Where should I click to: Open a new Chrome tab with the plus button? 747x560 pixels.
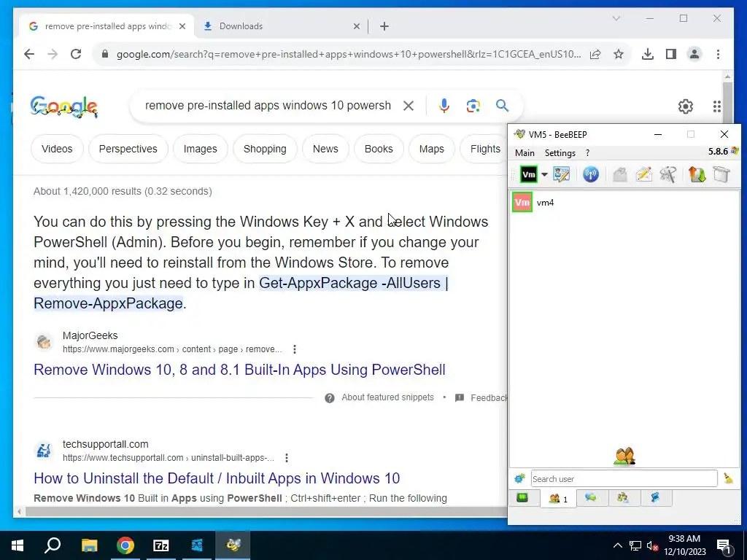click(x=384, y=27)
